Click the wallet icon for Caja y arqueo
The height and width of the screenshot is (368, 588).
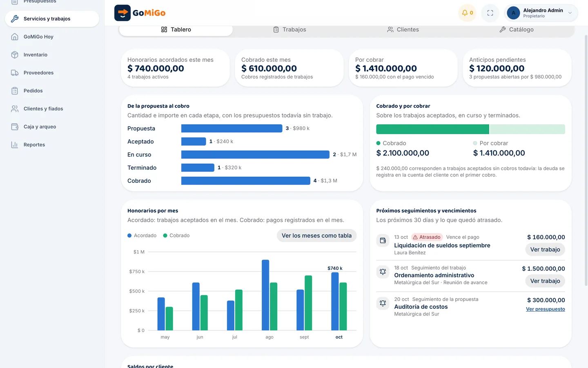pyautogui.click(x=15, y=127)
